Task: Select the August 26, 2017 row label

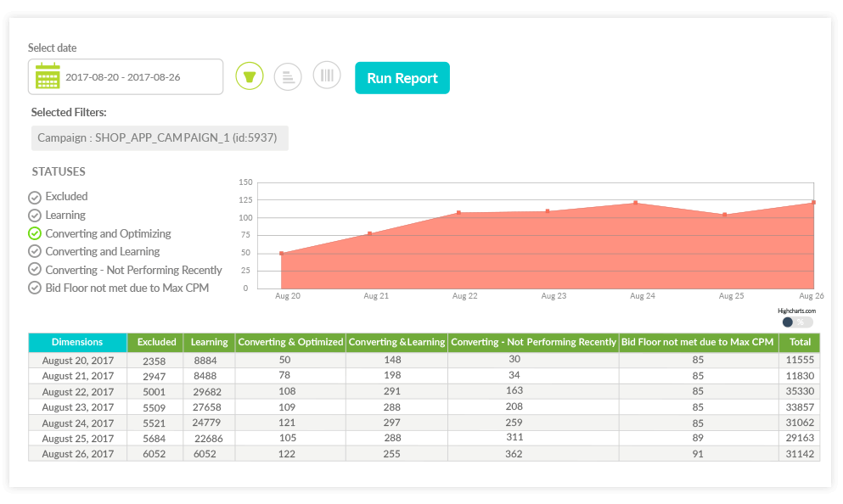Action: pos(78,454)
